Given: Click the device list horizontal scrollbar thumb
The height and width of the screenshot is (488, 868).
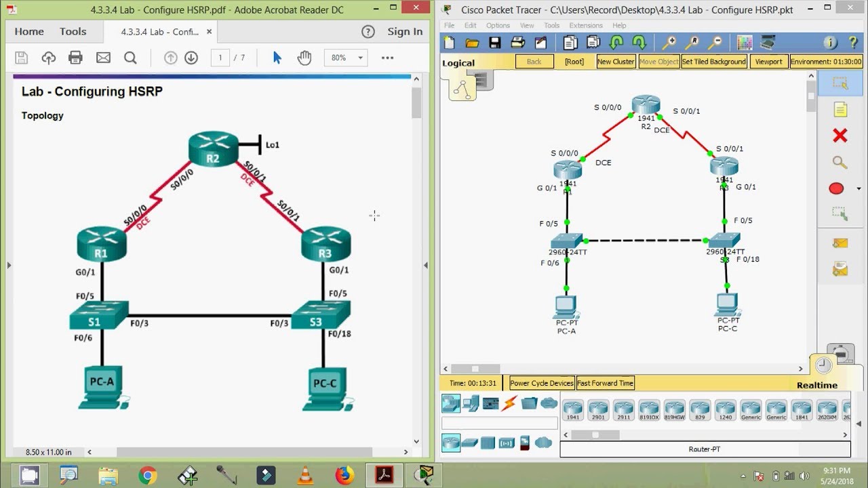Looking at the screenshot, I should pos(595,434).
